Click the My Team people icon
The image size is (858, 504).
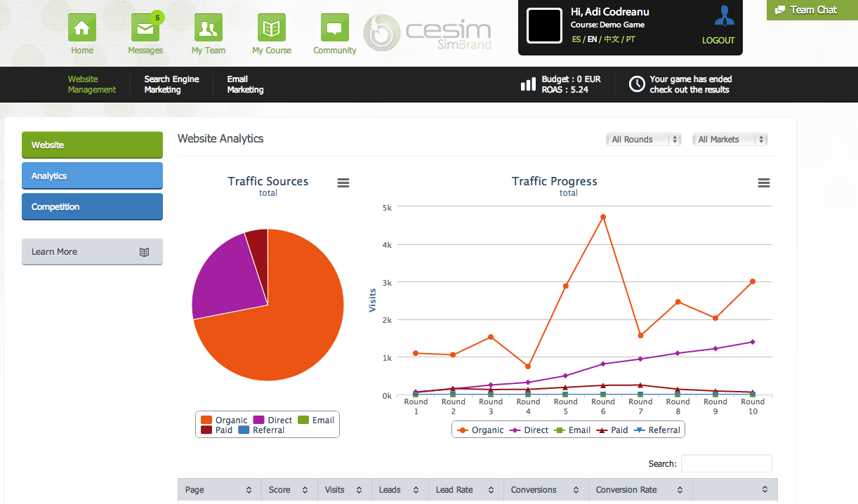[x=208, y=28]
